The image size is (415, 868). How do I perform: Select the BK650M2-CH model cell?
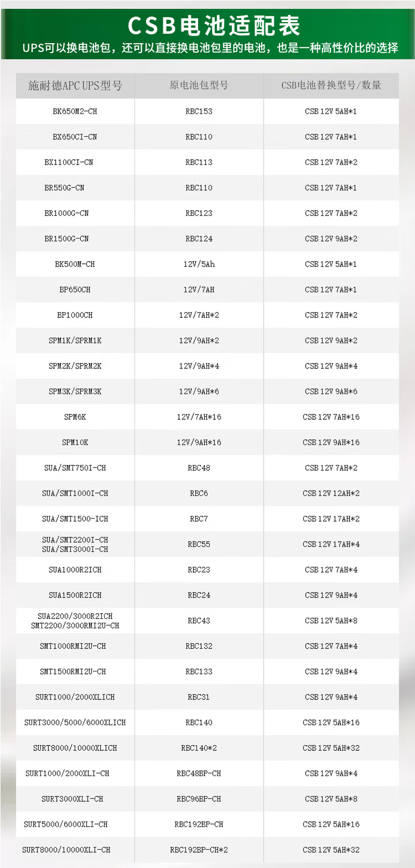point(75,111)
